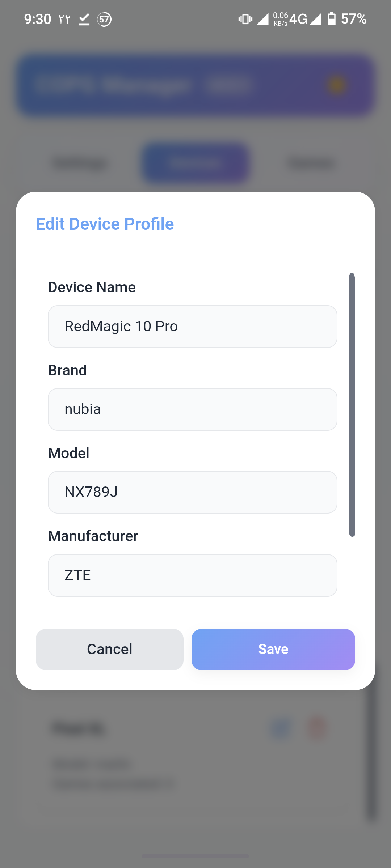Tap the 9:30 clock in status bar
Image resolution: width=391 pixels, height=868 pixels.
pyautogui.click(x=38, y=19)
